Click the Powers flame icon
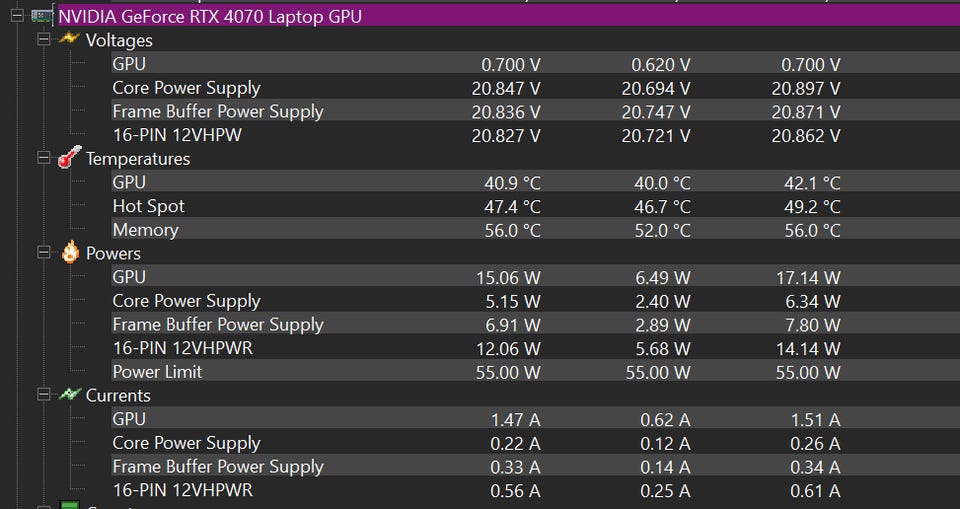Screen dimensions: 960x509 coord(70,252)
